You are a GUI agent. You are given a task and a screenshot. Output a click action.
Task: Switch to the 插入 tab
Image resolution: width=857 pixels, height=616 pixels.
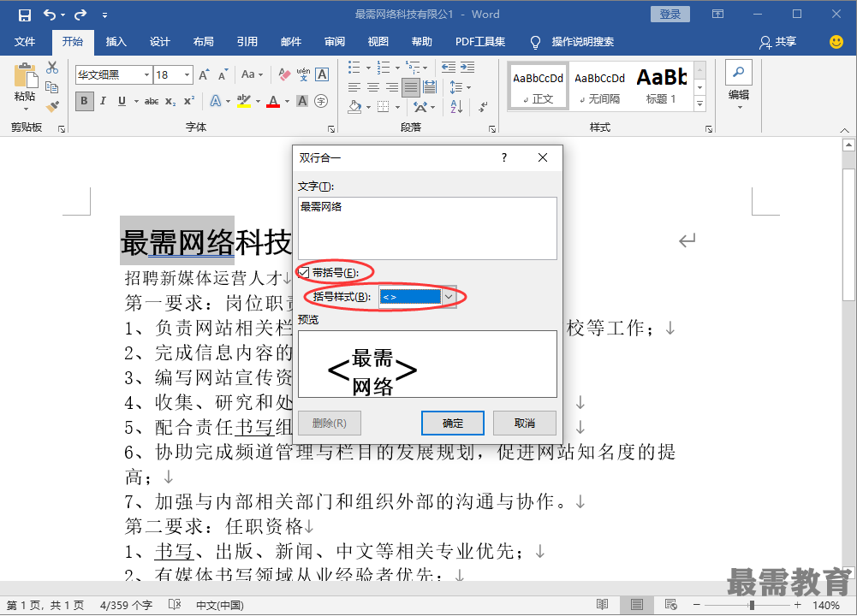pyautogui.click(x=116, y=42)
